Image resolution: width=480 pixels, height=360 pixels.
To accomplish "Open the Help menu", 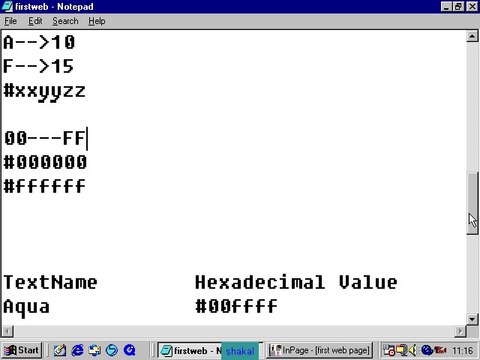I will tap(97, 21).
